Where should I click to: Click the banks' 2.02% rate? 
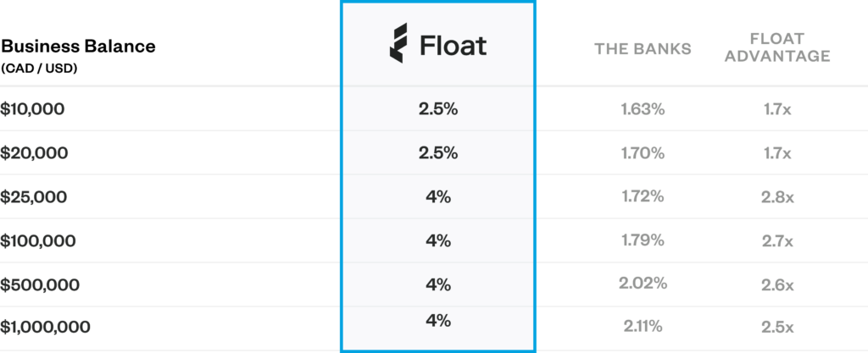643,284
